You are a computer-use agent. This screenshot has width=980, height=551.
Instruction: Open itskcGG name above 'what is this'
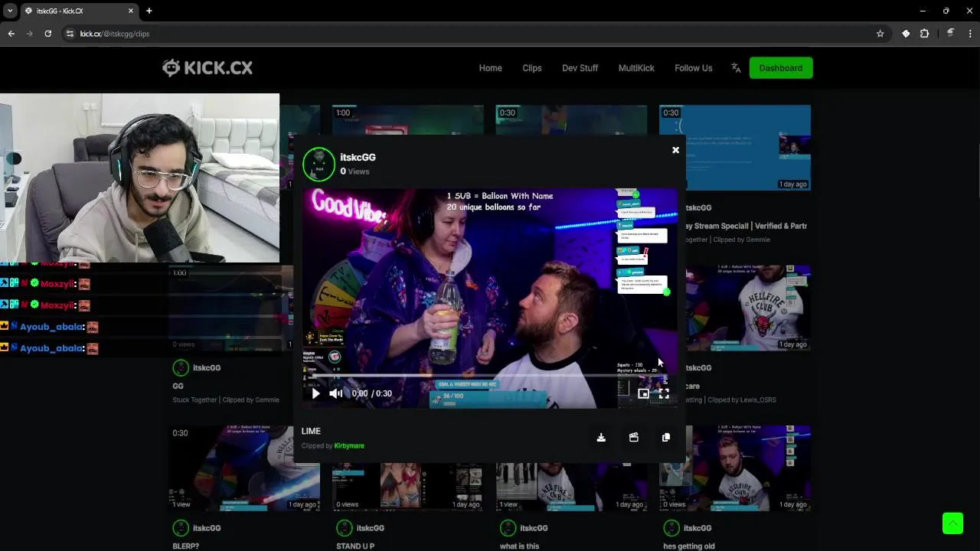[x=534, y=528]
